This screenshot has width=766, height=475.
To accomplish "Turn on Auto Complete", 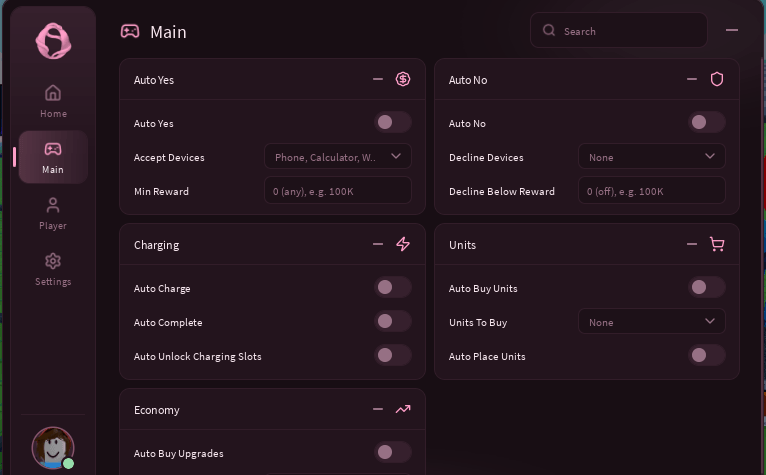I will pos(393,321).
